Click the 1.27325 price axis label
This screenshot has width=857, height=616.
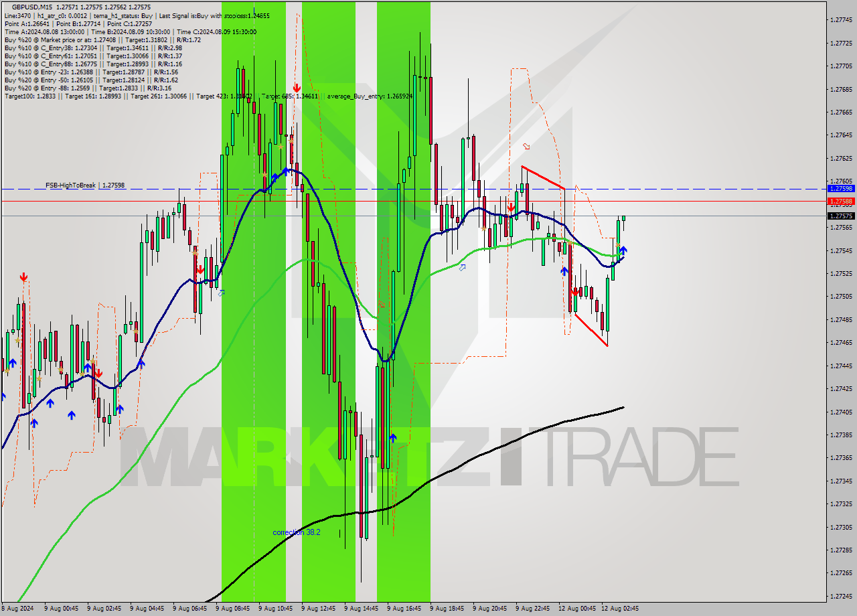click(841, 504)
